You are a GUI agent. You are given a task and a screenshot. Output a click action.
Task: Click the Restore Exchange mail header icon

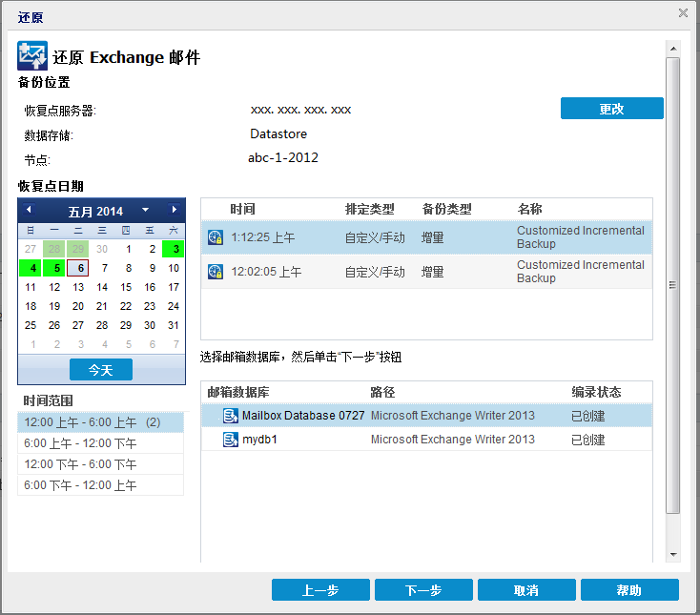coord(32,56)
